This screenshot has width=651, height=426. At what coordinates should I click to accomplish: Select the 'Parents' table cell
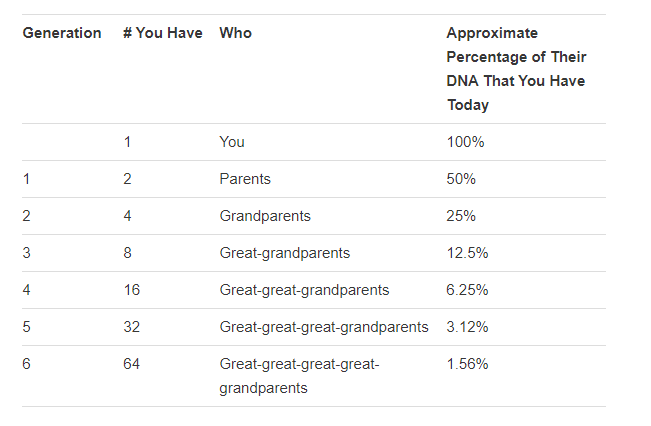245,179
